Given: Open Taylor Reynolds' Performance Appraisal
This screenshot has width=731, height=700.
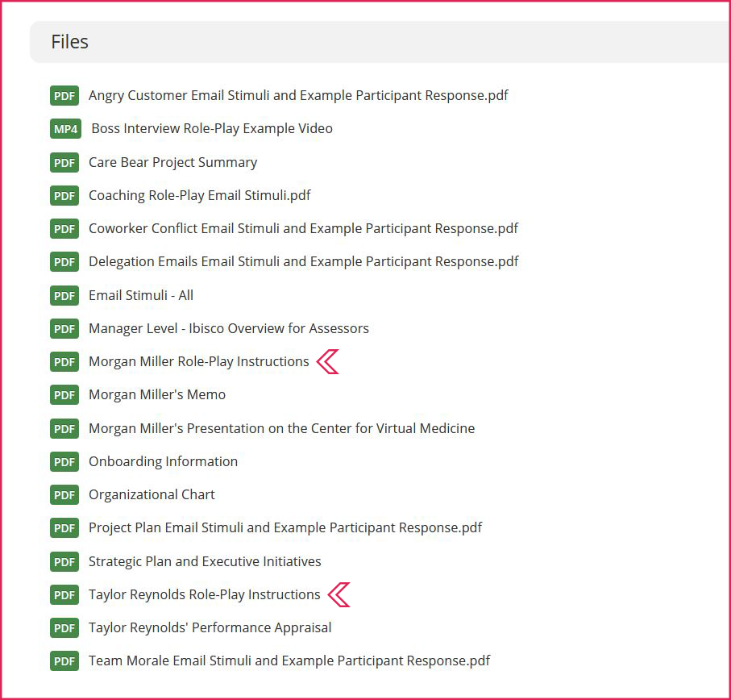Looking at the screenshot, I should coord(210,627).
